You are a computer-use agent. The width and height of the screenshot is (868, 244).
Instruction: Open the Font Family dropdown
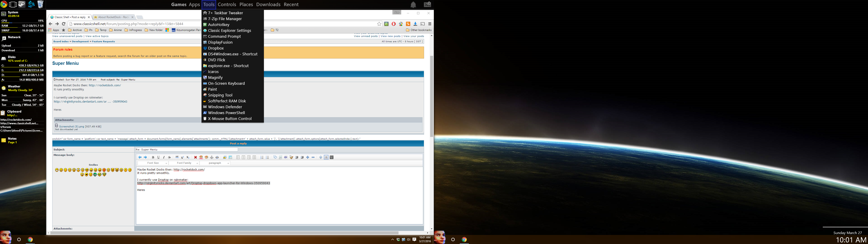coord(184,163)
